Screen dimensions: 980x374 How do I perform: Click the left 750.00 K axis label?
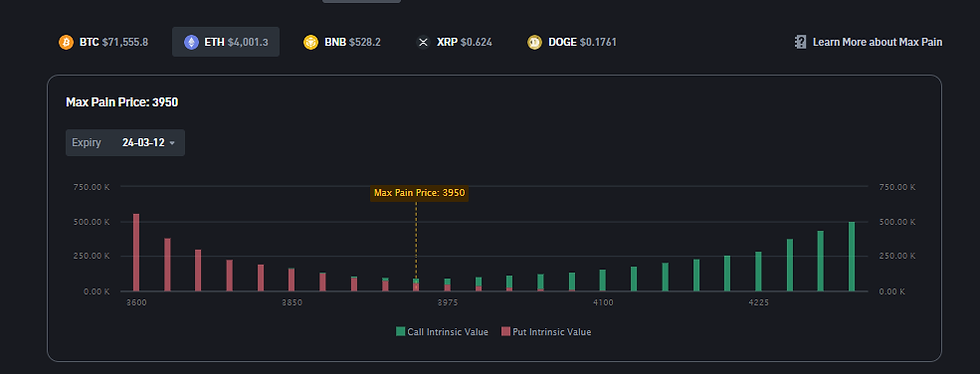click(x=91, y=187)
